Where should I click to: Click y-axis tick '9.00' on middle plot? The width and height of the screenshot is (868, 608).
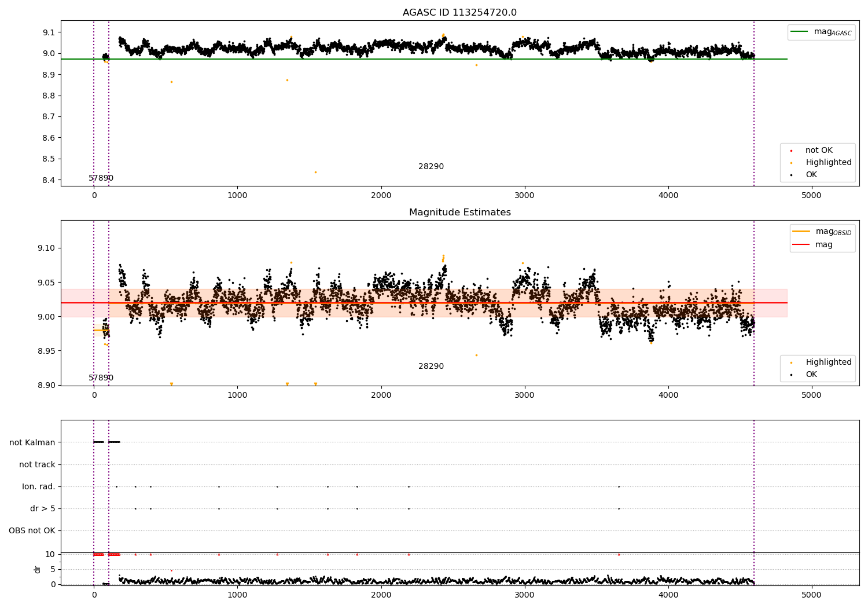(x=47, y=317)
